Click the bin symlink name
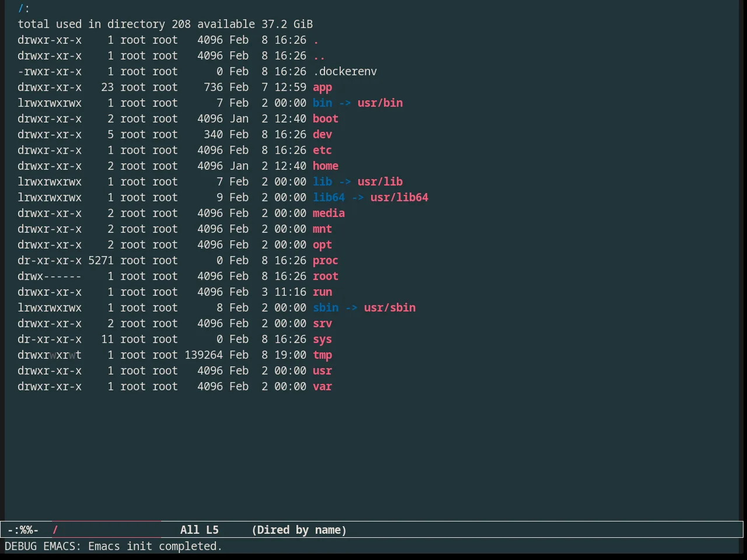 coord(322,103)
